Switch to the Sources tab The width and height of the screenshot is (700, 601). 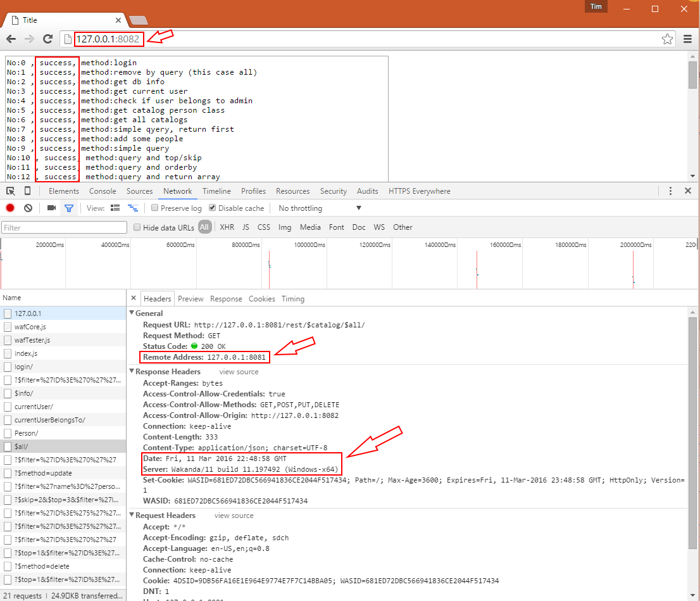coord(140,191)
